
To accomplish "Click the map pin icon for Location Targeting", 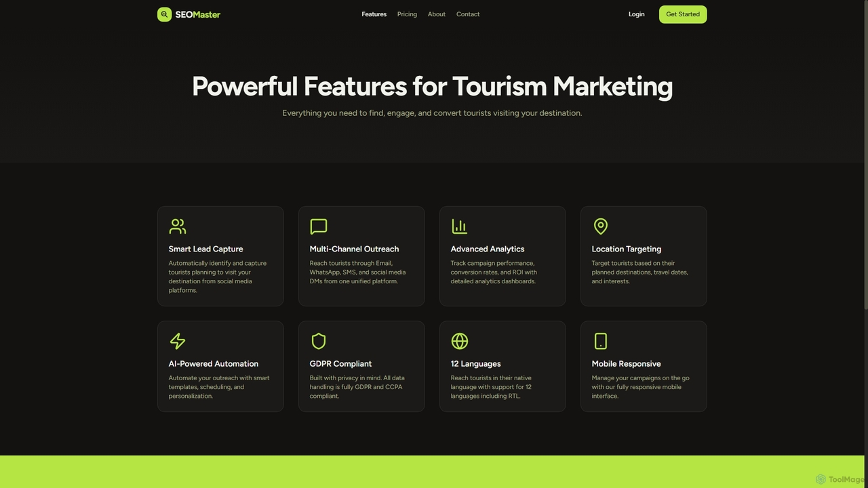I will coord(601,226).
